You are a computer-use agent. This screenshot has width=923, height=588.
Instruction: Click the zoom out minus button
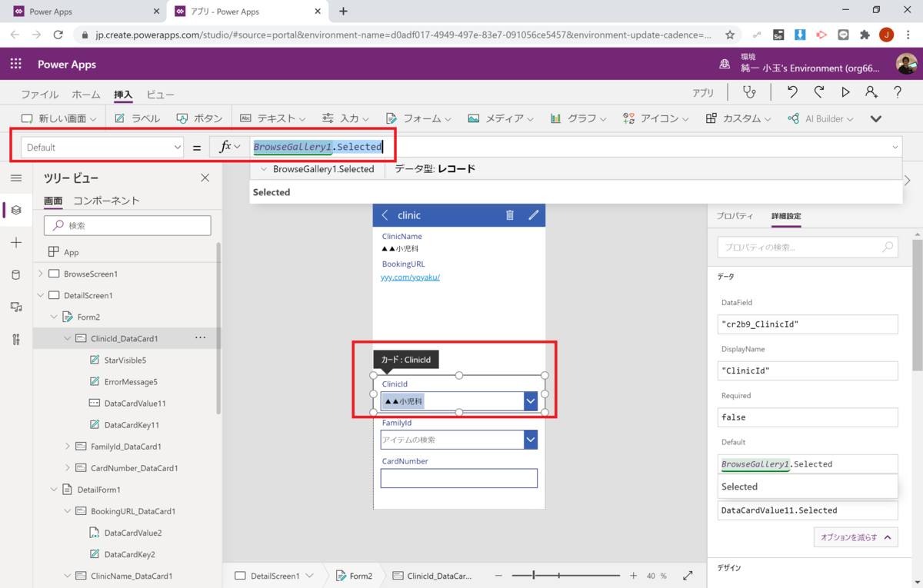coord(498,575)
